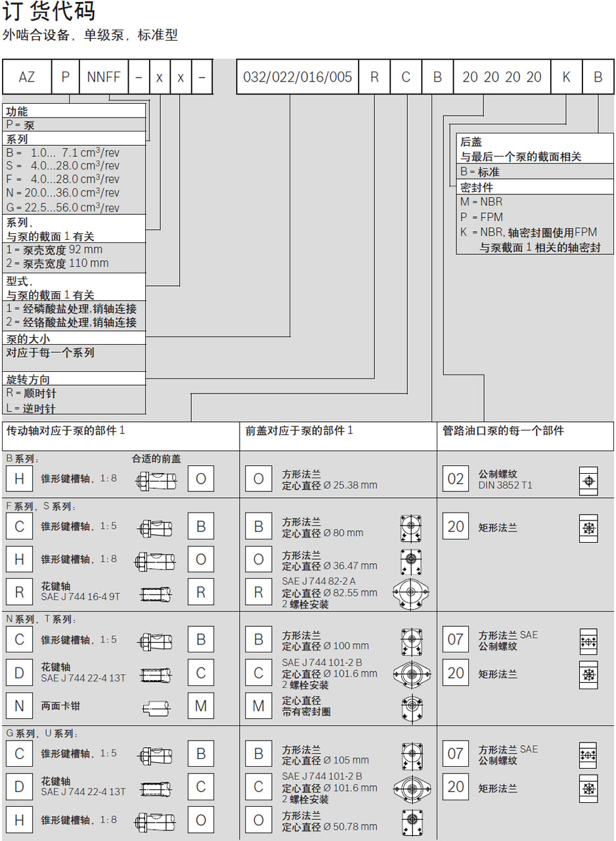Select the SAE J 744 16-4 9T spline shaft icon

point(156,593)
